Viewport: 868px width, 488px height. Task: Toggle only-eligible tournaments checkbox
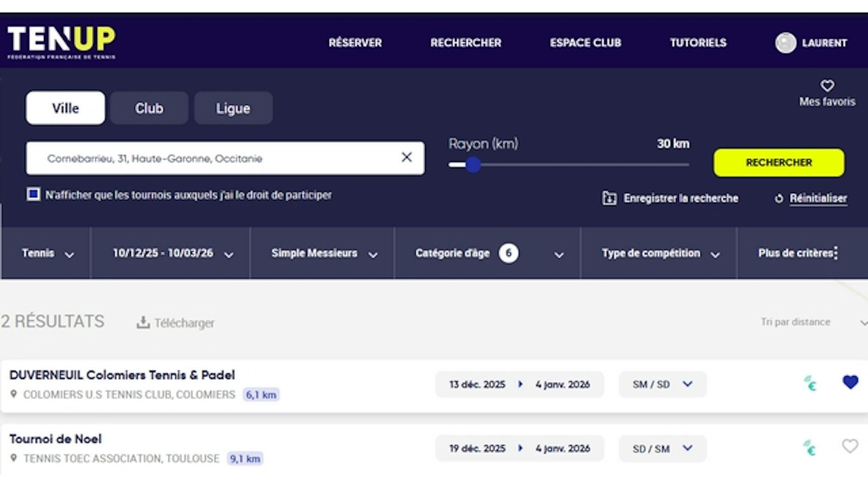point(33,194)
